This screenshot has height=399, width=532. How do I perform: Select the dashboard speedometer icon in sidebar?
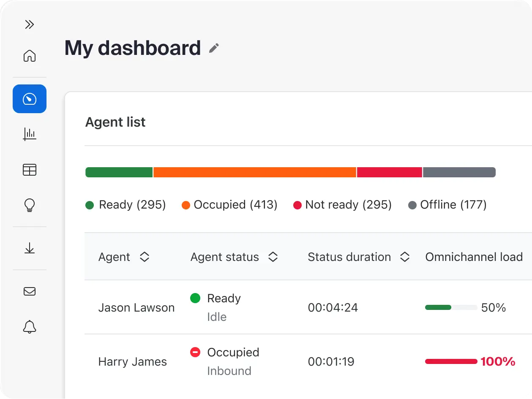29,99
